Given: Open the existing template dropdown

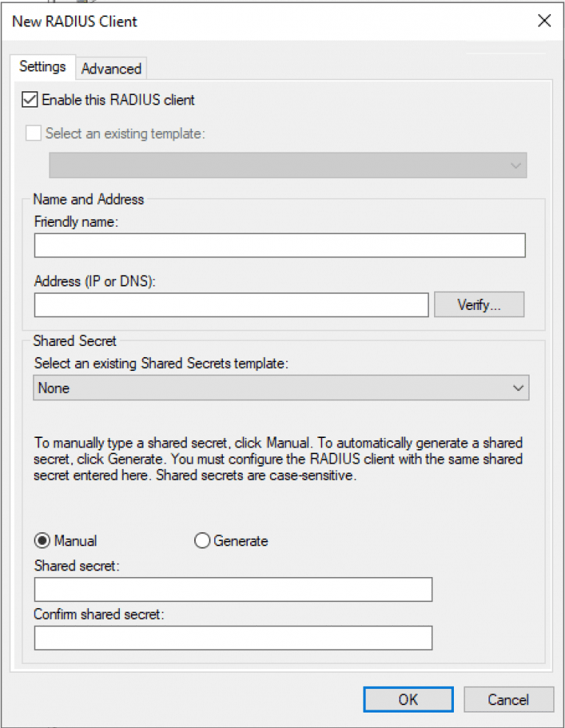Looking at the screenshot, I should pos(515,166).
